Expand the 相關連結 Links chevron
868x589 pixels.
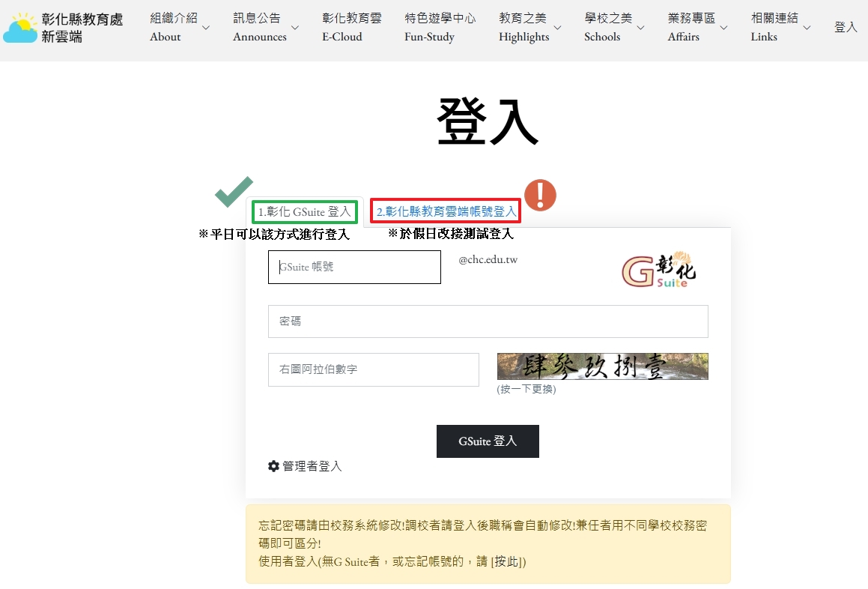[x=807, y=28]
